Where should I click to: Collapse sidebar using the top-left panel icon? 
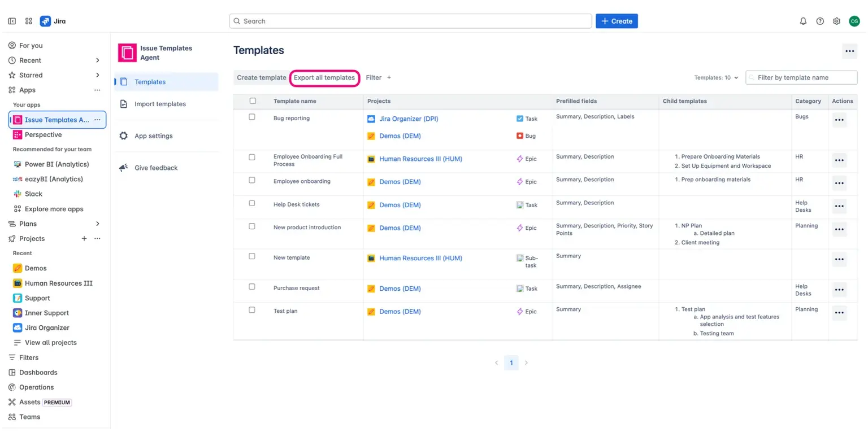coord(12,21)
